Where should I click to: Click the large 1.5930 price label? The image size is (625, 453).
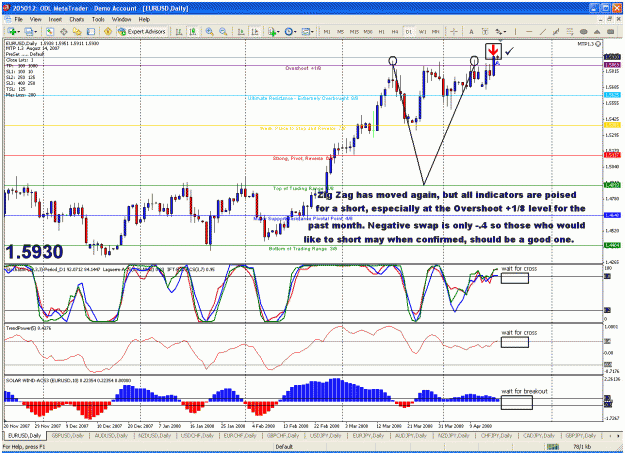coord(34,252)
